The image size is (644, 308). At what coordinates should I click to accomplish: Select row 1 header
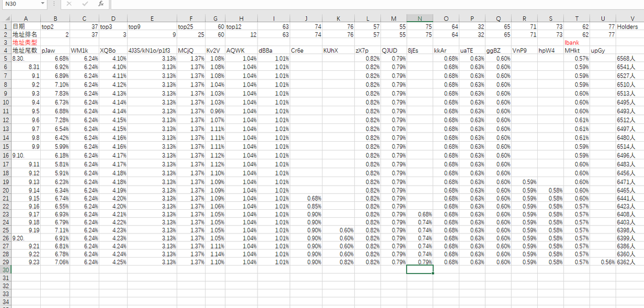point(5,26)
